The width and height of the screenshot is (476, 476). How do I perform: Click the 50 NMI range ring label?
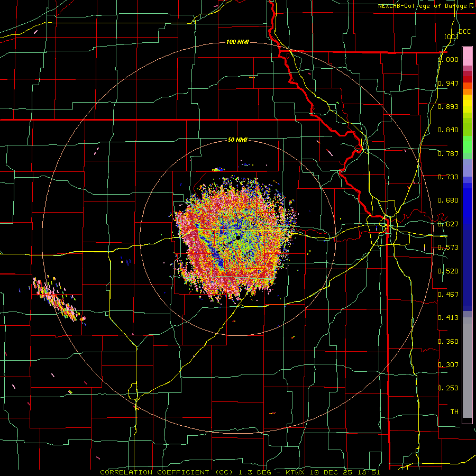(237, 140)
